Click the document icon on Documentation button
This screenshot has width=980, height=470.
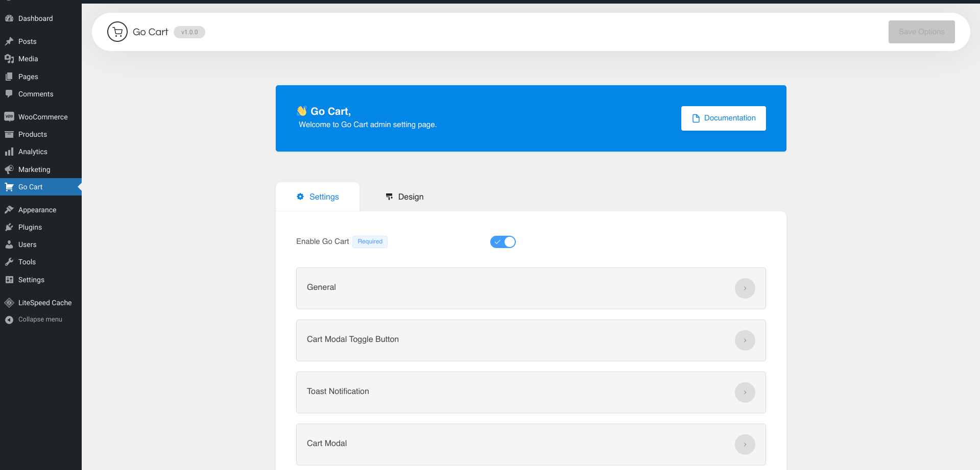pos(696,118)
